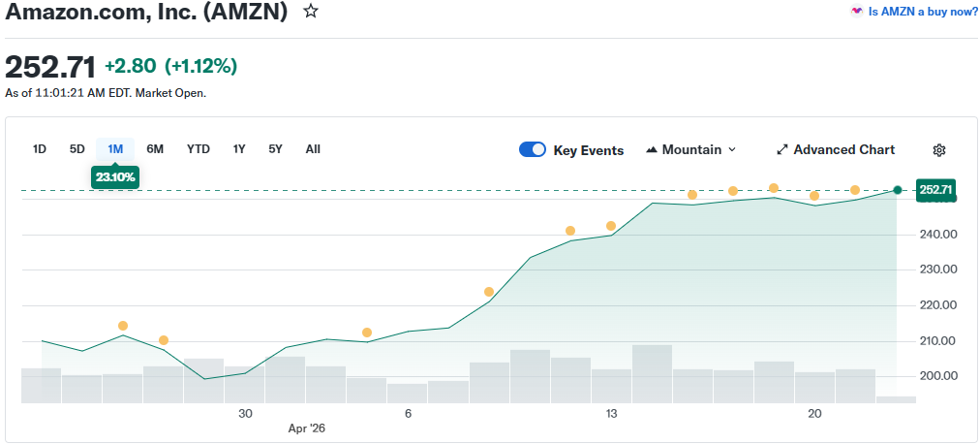Switch chart to 1Y range
Viewport: 980px width, 444px height.
click(239, 149)
